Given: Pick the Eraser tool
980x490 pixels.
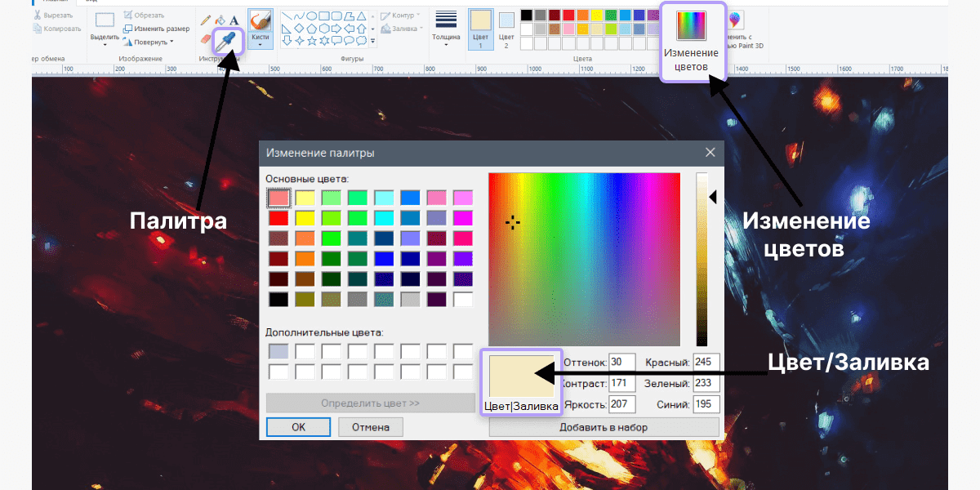Looking at the screenshot, I should point(205,38).
